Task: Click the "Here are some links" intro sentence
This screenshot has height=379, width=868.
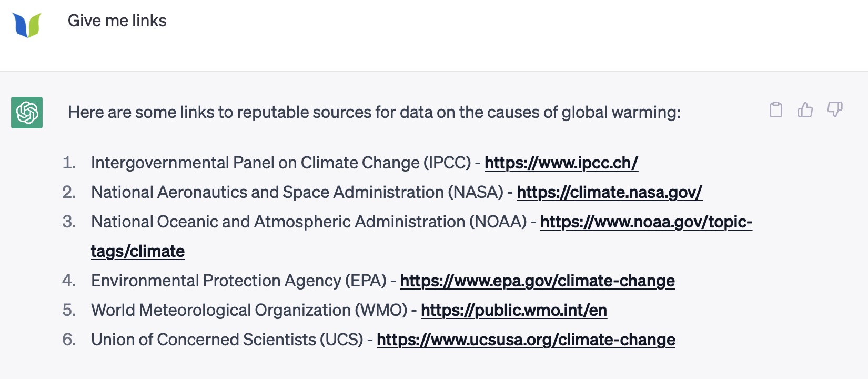Action: pyautogui.click(x=374, y=113)
